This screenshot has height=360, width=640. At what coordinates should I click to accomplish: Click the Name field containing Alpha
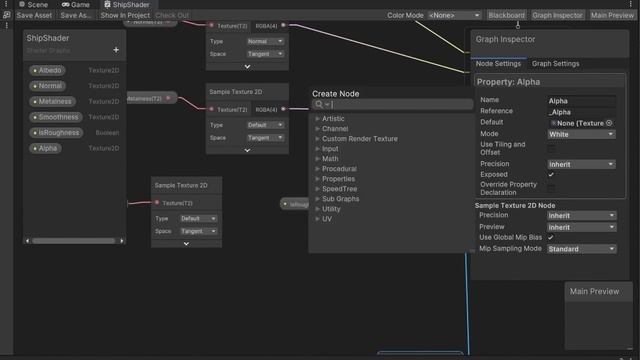tap(581, 100)
